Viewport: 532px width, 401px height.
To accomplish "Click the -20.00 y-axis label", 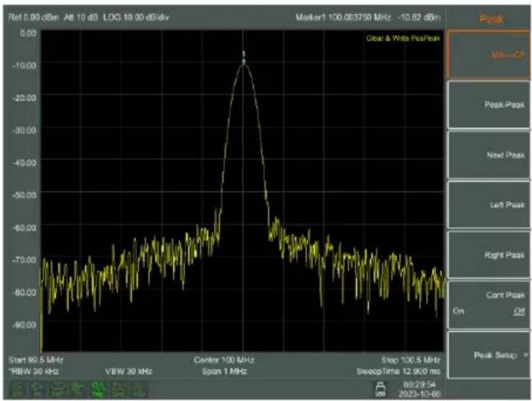I will (24, 98).
